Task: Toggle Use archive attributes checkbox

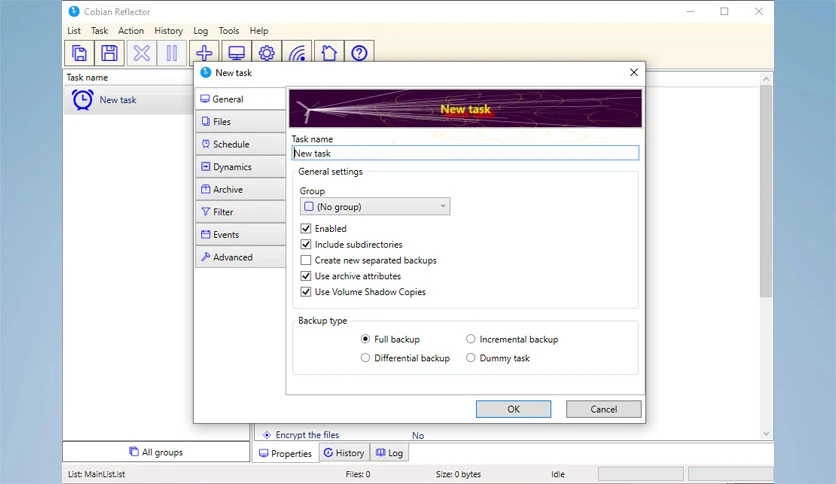Action: click(306, 276)
